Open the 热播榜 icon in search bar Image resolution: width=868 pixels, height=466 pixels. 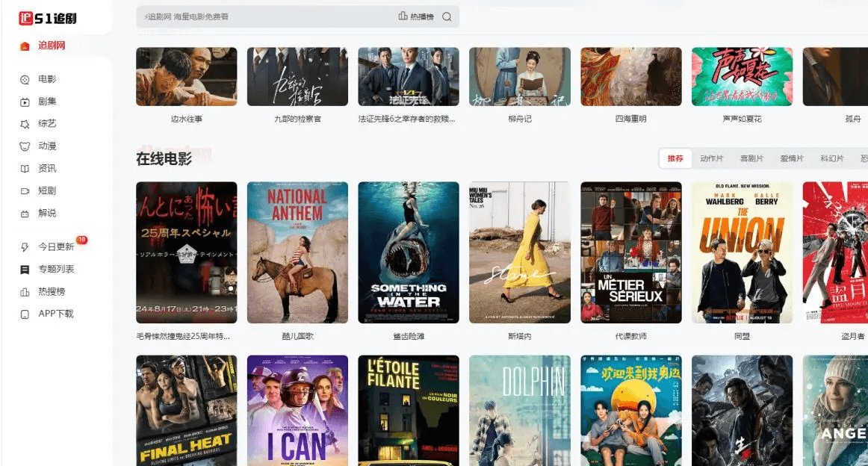tap(403, 16)
